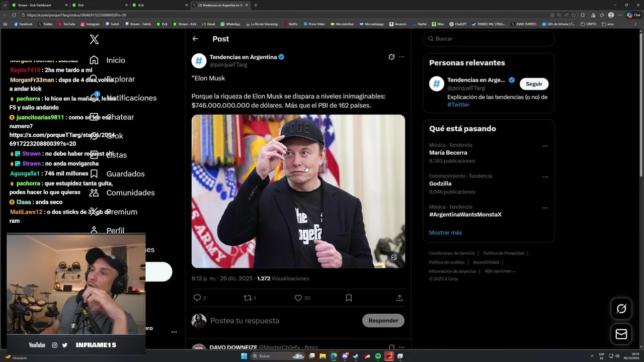Open the Instagram bookmark
644x362 pixels.
[90, 24]
